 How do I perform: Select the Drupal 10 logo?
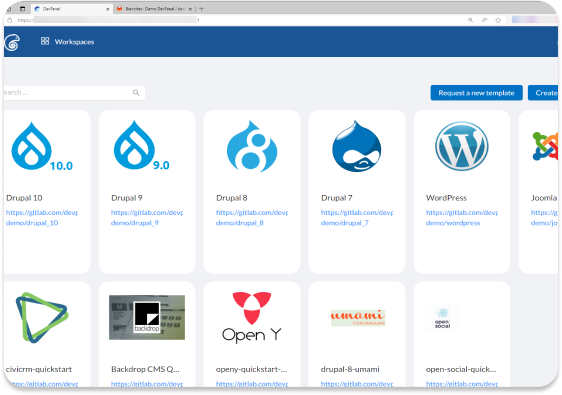coord(42,146)
